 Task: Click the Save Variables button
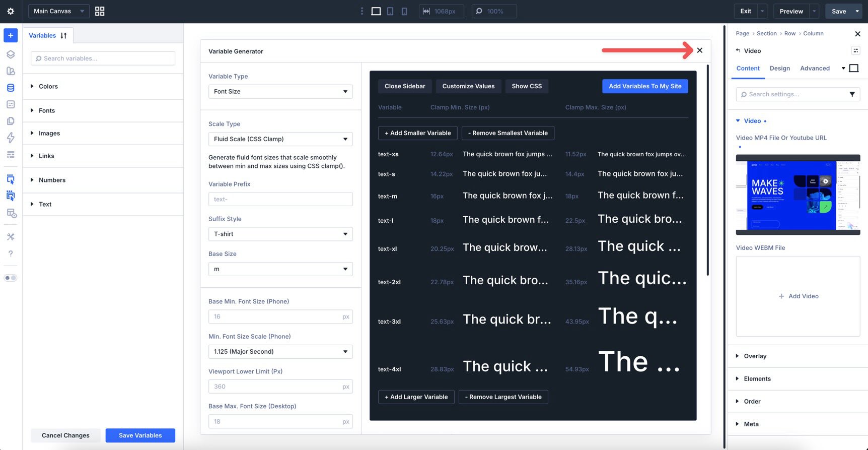click(x=140, y=435)
